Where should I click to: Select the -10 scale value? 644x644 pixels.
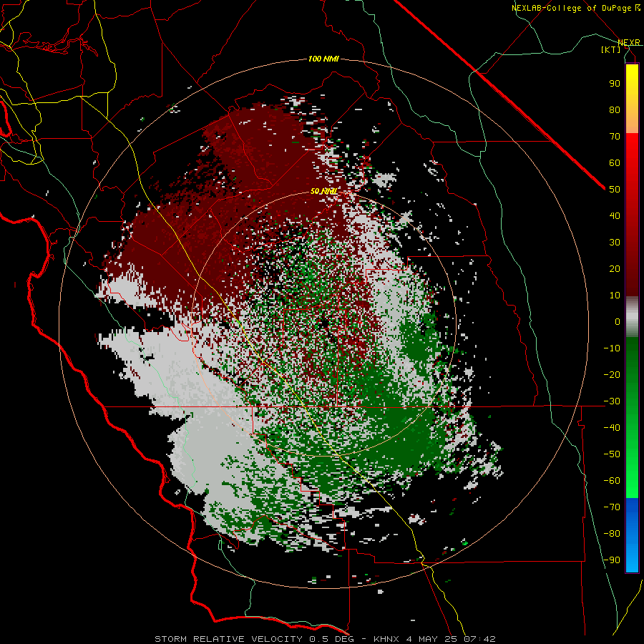(612, 348)
